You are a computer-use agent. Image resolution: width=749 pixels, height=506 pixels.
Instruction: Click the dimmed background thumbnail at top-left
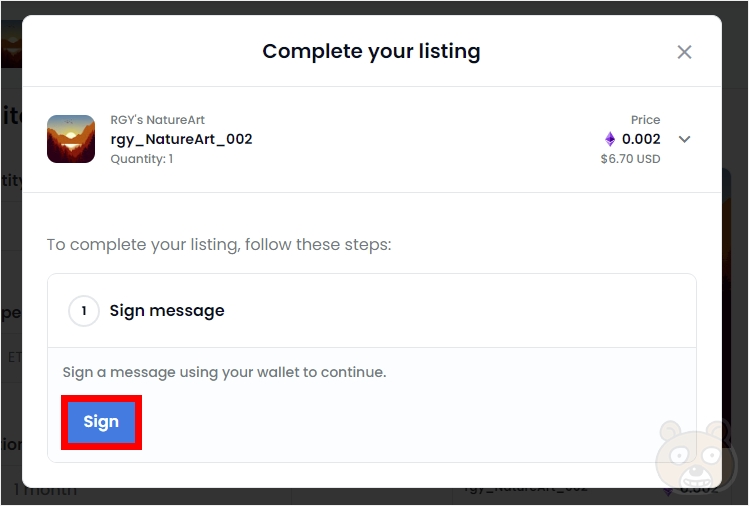11,45
